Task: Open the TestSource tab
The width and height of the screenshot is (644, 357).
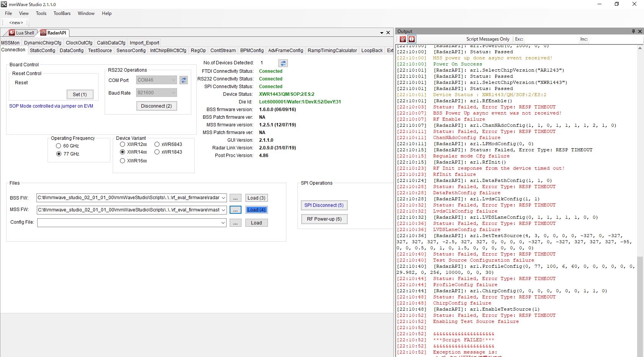Action: pyautogui.click(x=100, y=51)
